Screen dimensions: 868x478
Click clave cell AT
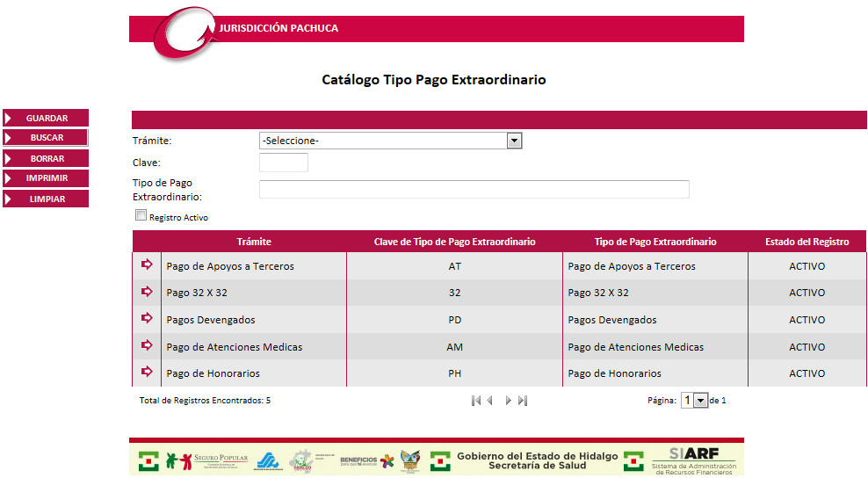(x=454, y=266)
